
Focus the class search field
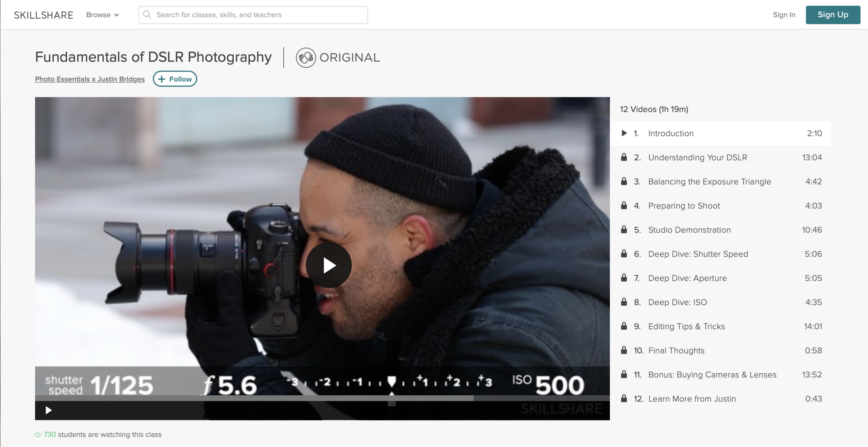click(x=253, y=15)
